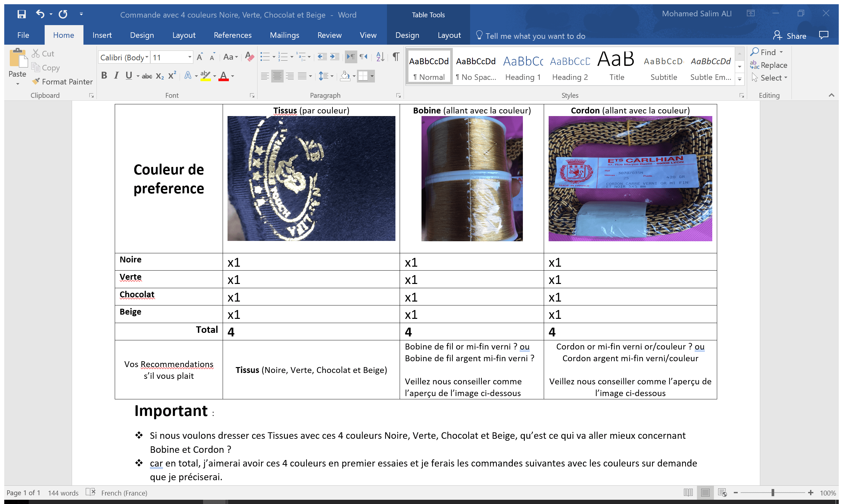Toggle left-to-right text direction
Viewport: 843px width, 504px height.
(351, 57)
